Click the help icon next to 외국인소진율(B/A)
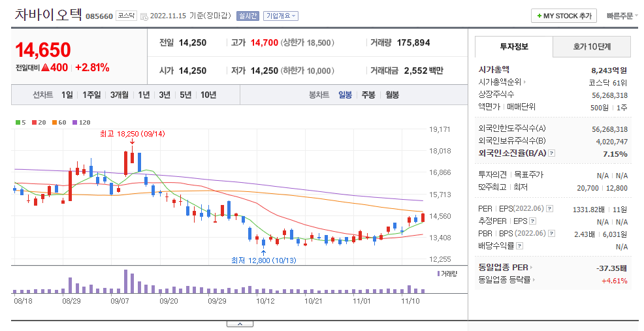The width and height of the screenshot is (644, 331). [552, 153]
